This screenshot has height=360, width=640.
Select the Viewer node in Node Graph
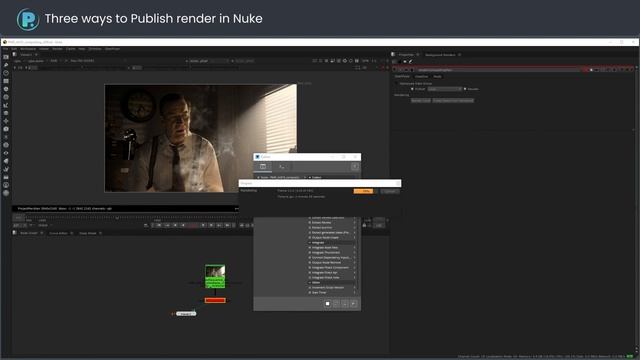187,314
